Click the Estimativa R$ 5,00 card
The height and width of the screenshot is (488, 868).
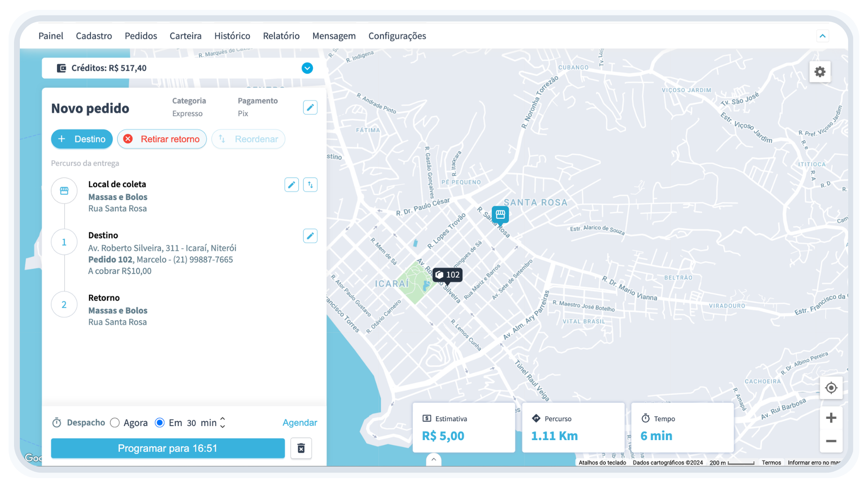pyautogui.click(x=464, y=427)
